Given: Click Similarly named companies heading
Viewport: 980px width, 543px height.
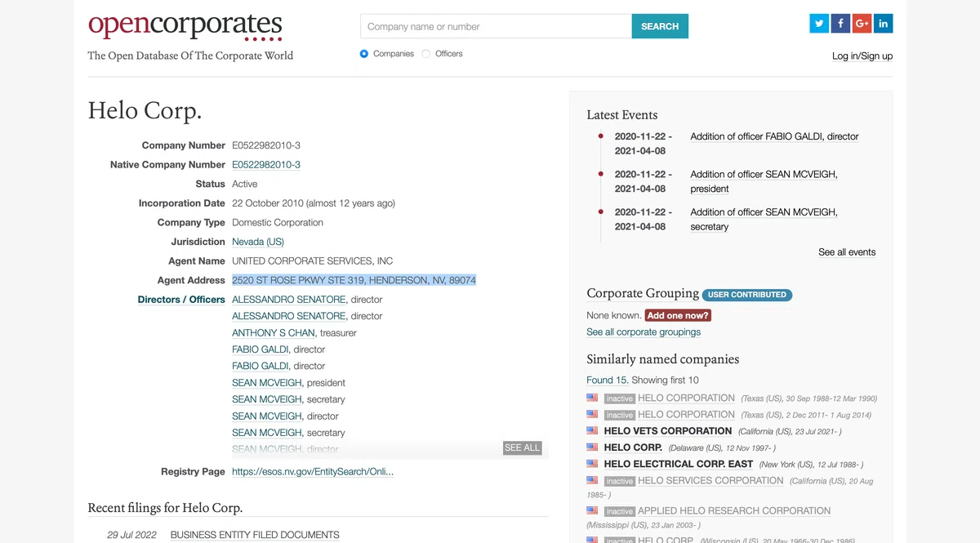Looking at the screenshot, I should [x=662, y=359].
